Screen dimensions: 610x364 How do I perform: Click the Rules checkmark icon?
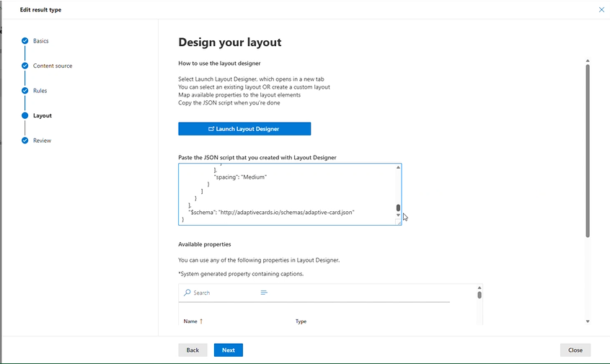pos(25,91)
